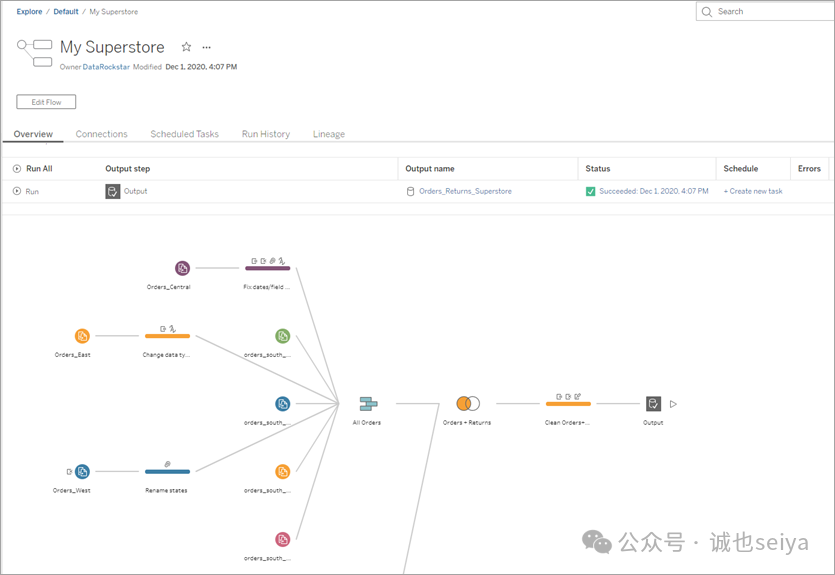Favorite the flow with the star icon
Image resolution: width=835 pixels, height=575 pixels.
click(186, 47)
